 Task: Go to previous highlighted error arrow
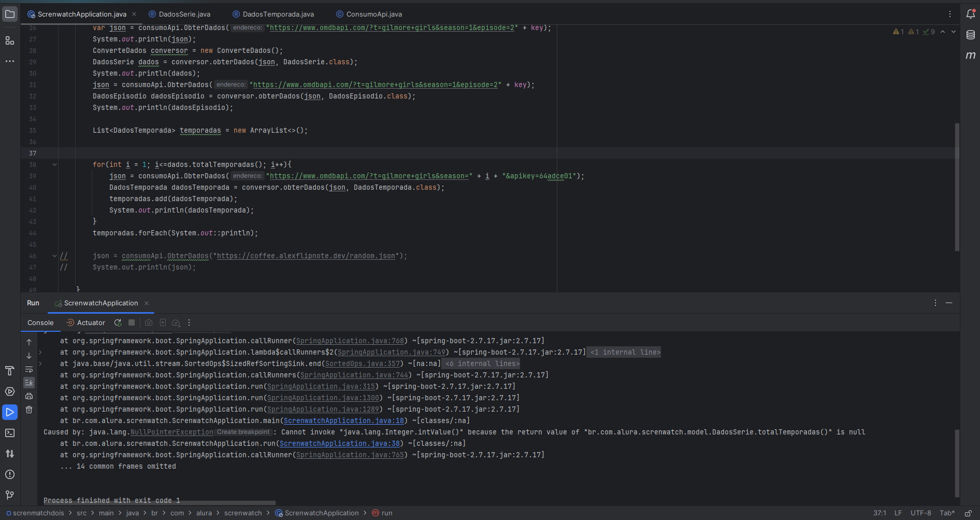tap(943, 32)
